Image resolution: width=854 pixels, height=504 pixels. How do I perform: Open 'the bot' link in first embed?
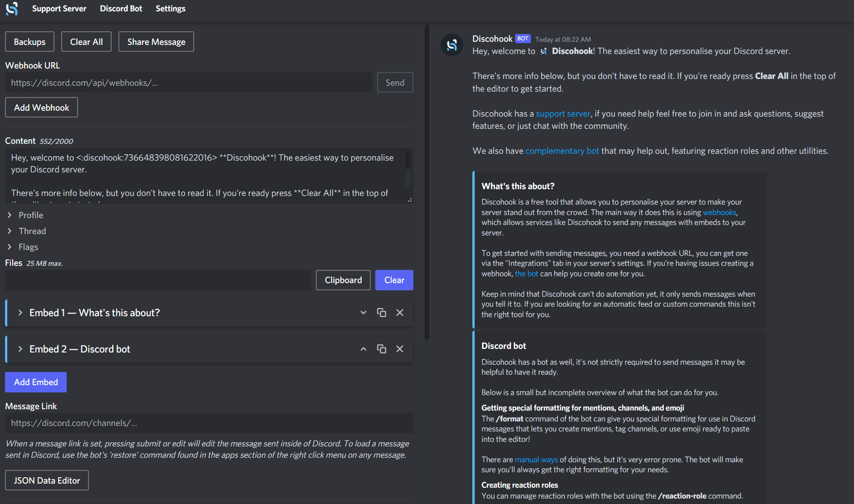[526, 274]
